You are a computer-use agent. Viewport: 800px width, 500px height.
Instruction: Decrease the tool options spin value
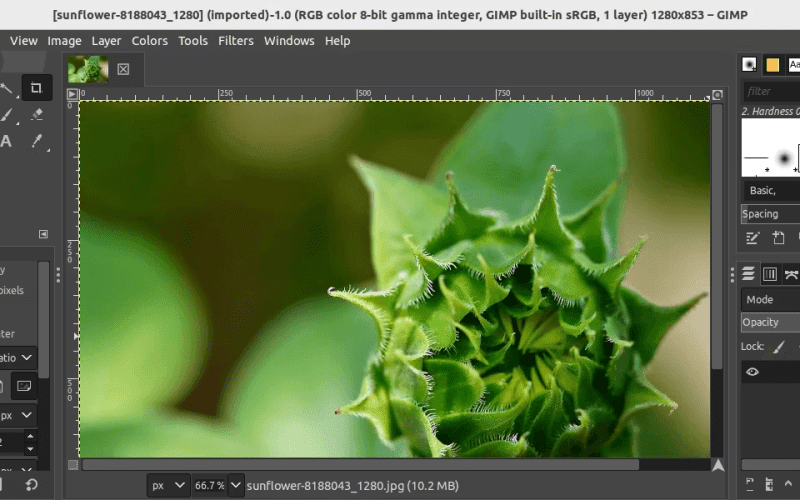tap(31, 449)
